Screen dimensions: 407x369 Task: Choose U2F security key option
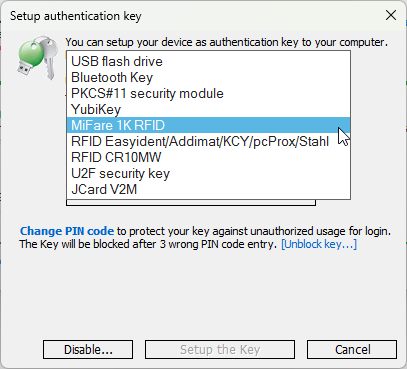pyautogui.click(x=208, y=173)
